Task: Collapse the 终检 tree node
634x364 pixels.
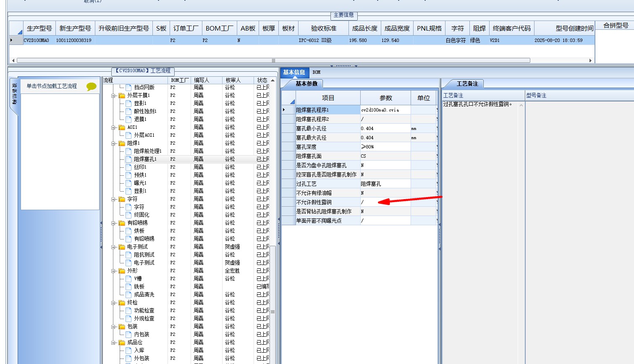Action: 113,303
